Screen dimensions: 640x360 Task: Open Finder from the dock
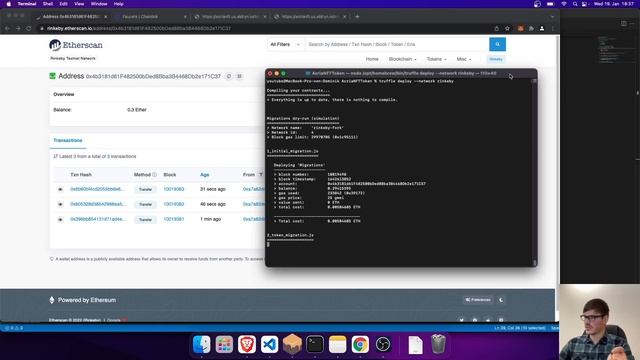(x=202, y=344)
